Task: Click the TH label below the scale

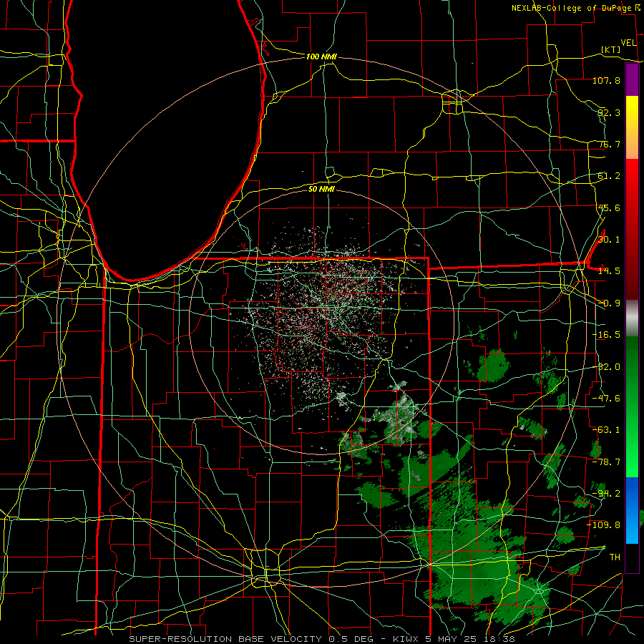Action: tap(615, 557)
